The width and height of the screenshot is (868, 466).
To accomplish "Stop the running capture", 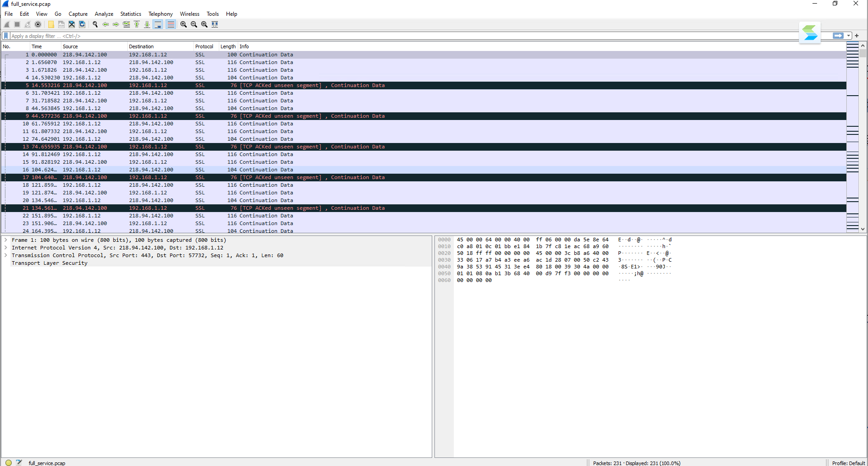I will tap(17, 24).
